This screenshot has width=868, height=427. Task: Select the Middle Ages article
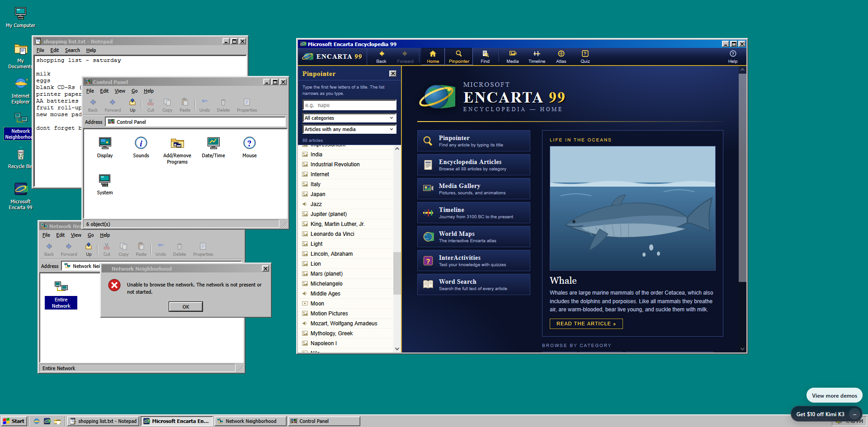point(345,294)
